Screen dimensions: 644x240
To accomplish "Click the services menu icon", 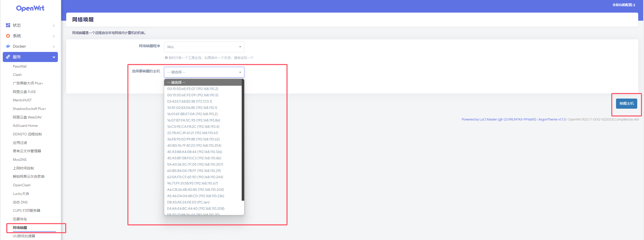I will click(8, 57).
